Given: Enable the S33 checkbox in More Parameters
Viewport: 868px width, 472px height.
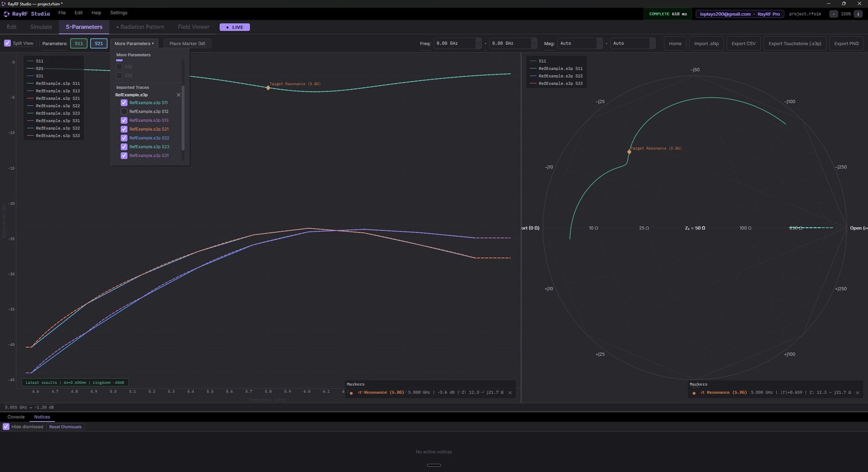Looking at the screenshot, I should click(x=119, y=76).
